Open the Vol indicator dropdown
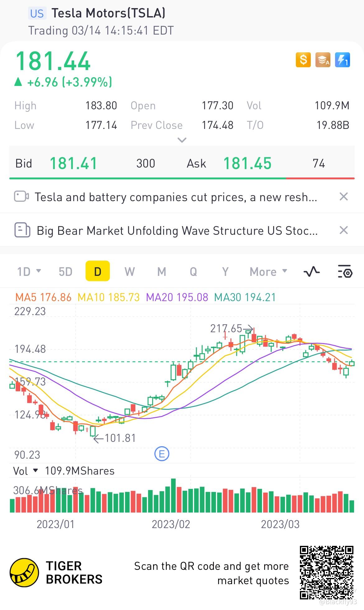This screenshot has height=610, width=364. (25, 471)
